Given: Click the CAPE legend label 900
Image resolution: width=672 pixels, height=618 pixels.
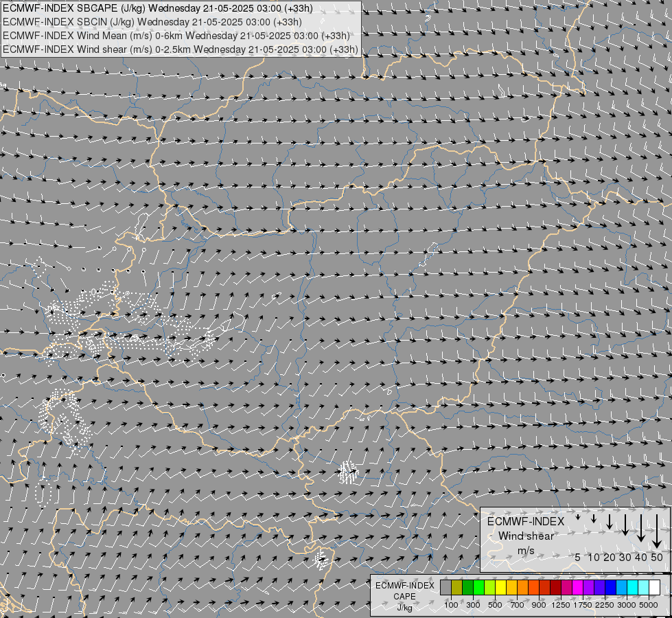Looking at the screenshot, I should [539, 605].
